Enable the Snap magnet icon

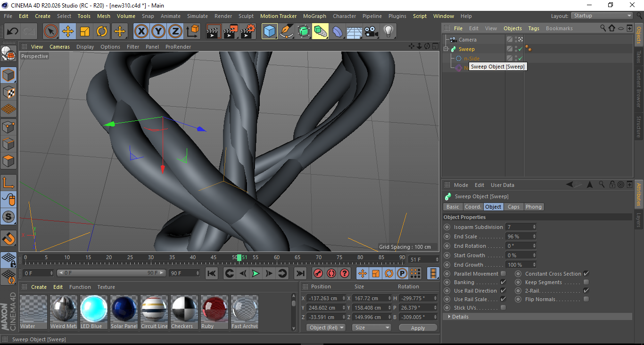pos(9,239)
